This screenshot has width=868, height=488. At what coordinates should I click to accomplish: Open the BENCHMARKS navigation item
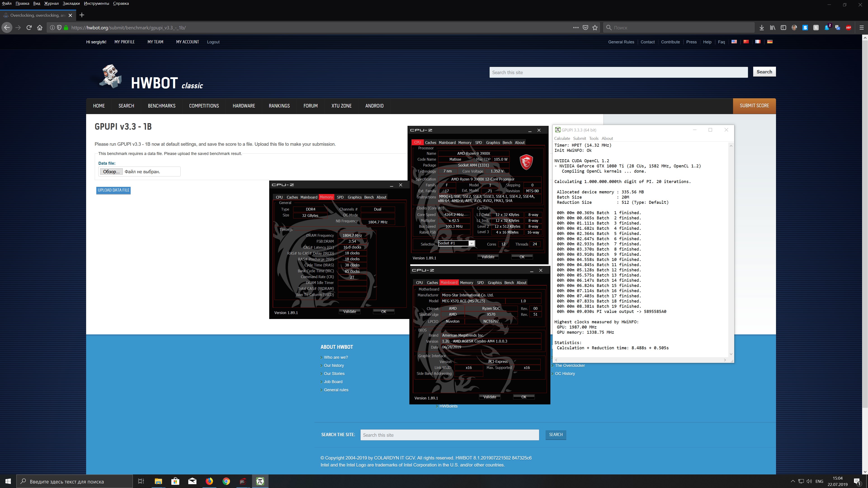(162, 106)
